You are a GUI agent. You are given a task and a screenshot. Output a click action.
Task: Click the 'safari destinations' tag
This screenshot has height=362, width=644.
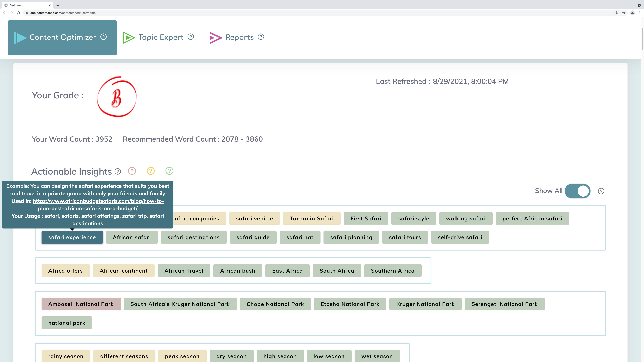(194, 237)
